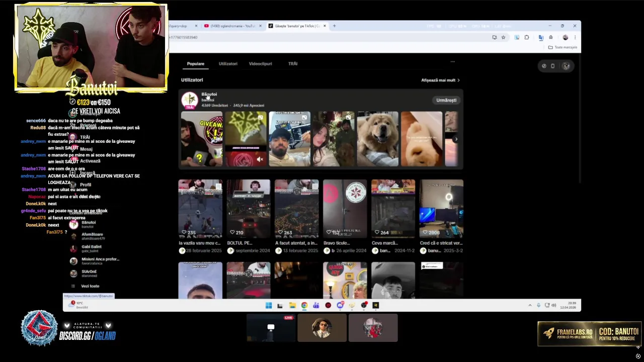Open the video with 210 likes
The width and height of the screenshot is (644, 362).
pos(249,209)
